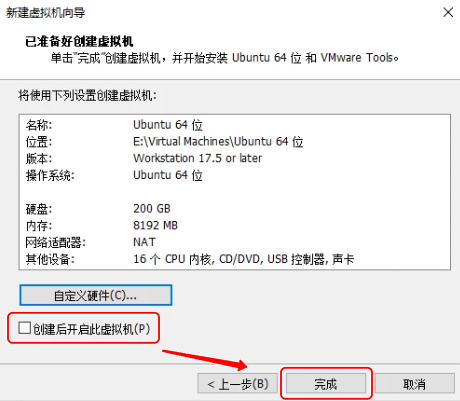Select the 其他设备 16 个 CPU 内核 row
Screen dimensions: 460x401
(235, 259)
